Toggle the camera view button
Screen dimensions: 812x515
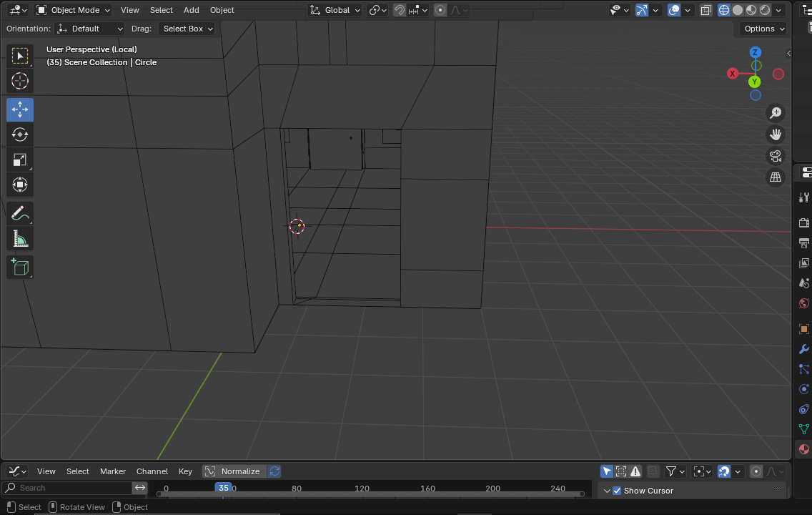coord(776,156)
